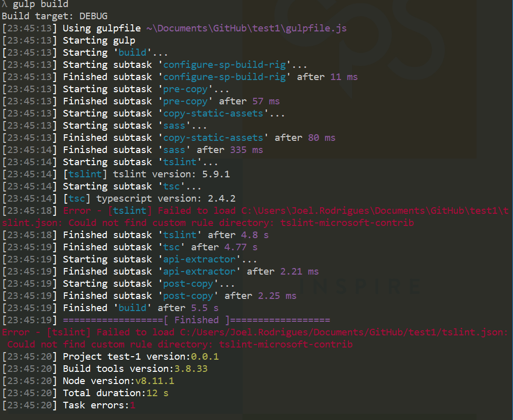
Task: Click the "Build target: DEBUG" line
Action: click(x=55, y=16)
